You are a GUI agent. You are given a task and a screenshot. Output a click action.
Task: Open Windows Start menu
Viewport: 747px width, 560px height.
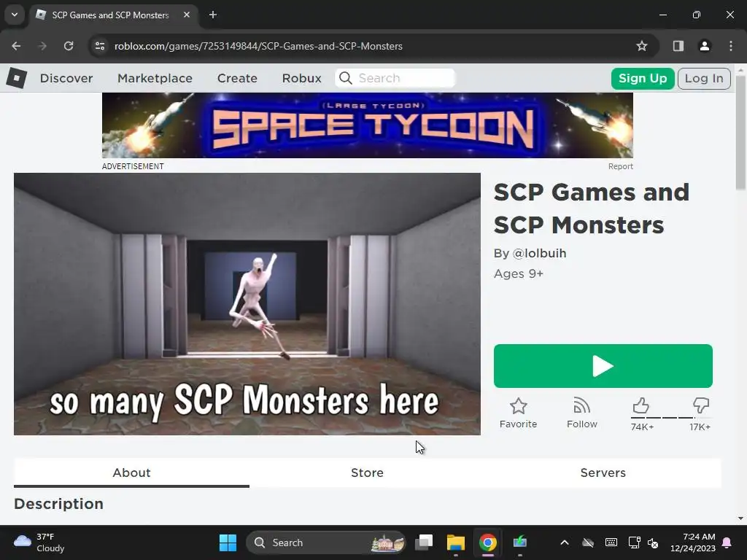[x=228, y=542]
